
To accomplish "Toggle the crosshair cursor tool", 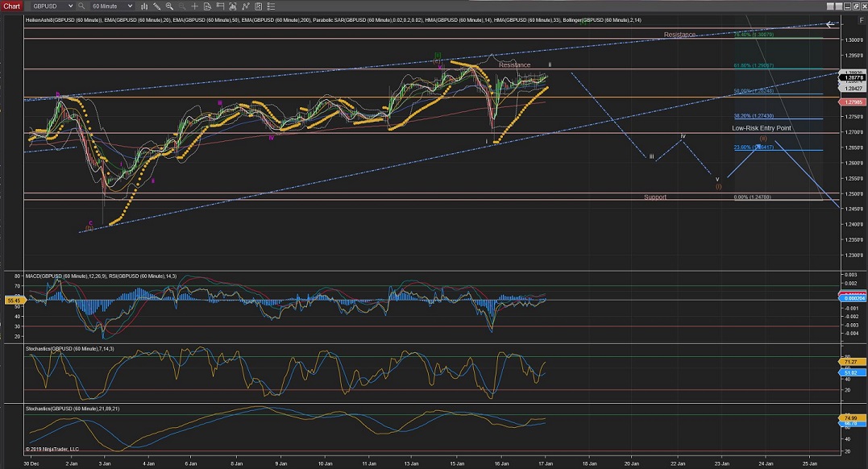I will pos(194,6).
